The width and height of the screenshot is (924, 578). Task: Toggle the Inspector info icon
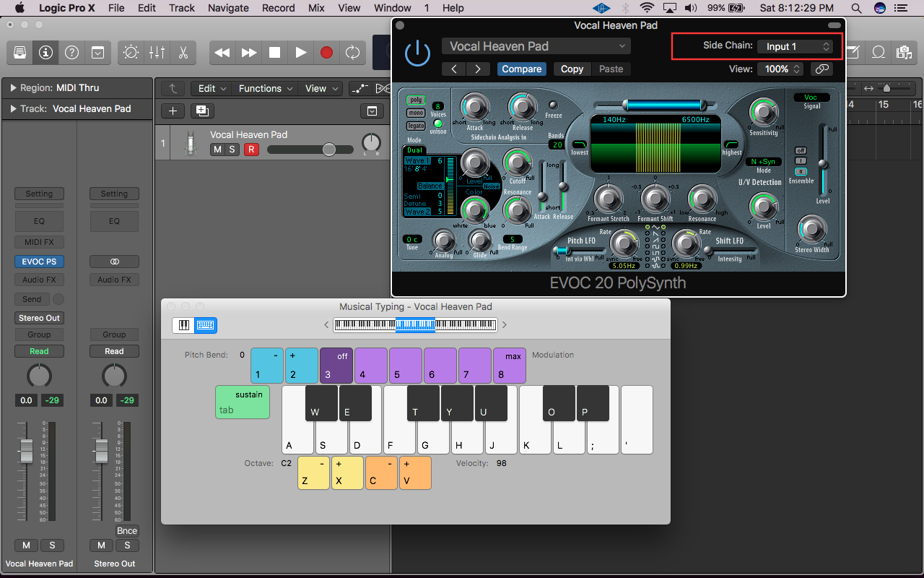(45, 52)
